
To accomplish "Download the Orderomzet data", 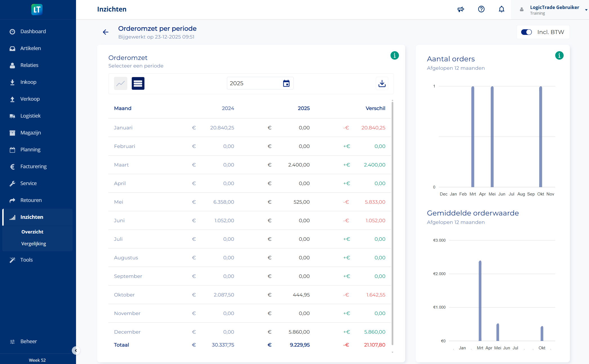I will pos(382,83).
